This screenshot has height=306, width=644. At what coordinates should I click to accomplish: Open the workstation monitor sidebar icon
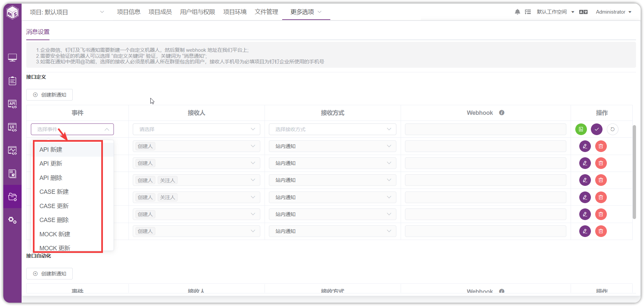pyautogui.click(x=12, y=58)
